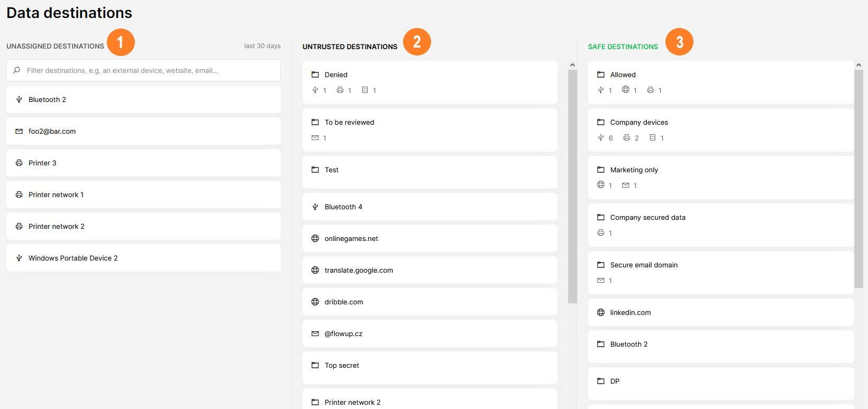The image size is (868, 409).
Task: Expand the Marketing only group
Action: tap(634, 170)
